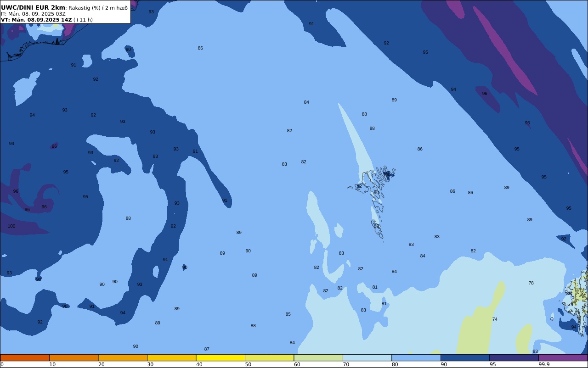This screenshot has height=368, width=588.
Task: Click the '74' humidity value on the map
Action: pos(495,319)
